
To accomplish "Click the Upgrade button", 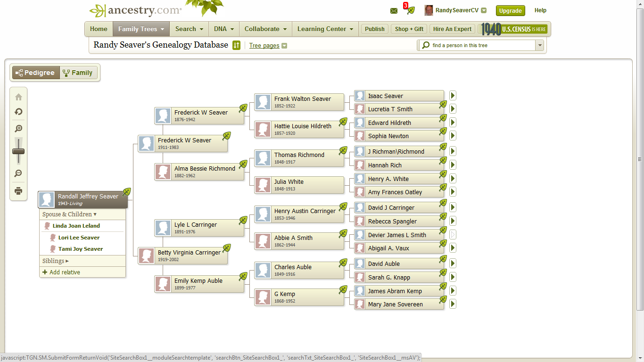I will coord(510,10).
